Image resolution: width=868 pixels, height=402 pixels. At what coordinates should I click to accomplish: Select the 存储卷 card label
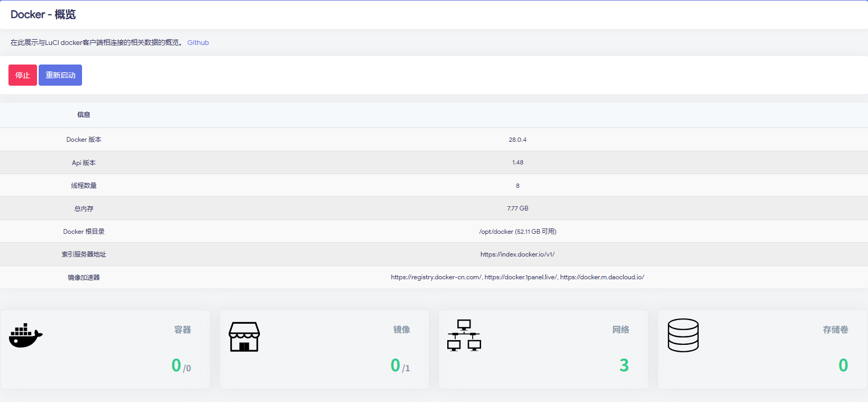pos(835,330)
